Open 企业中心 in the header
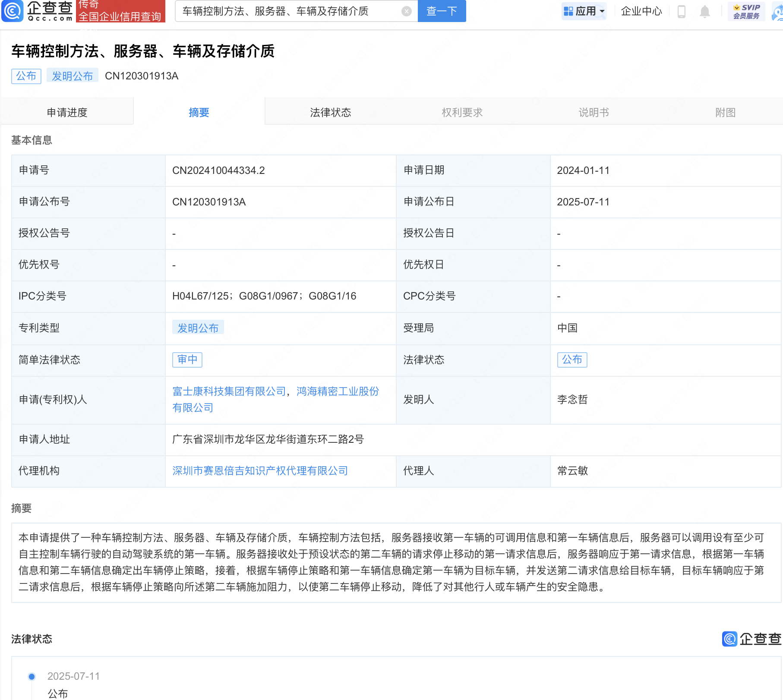The image size is (783, 700). [641, 11]
